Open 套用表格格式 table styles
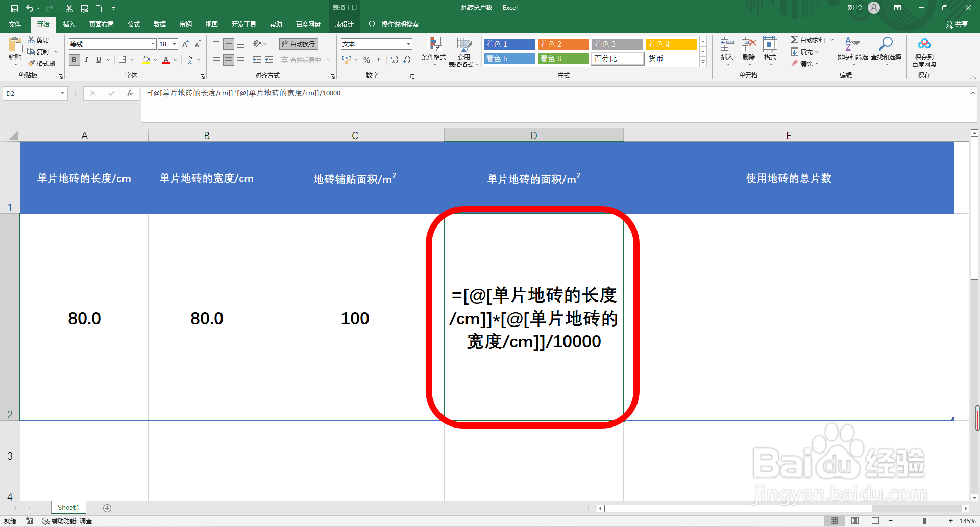Viewport: 980px width, 527px height. [x=463, y=52]
